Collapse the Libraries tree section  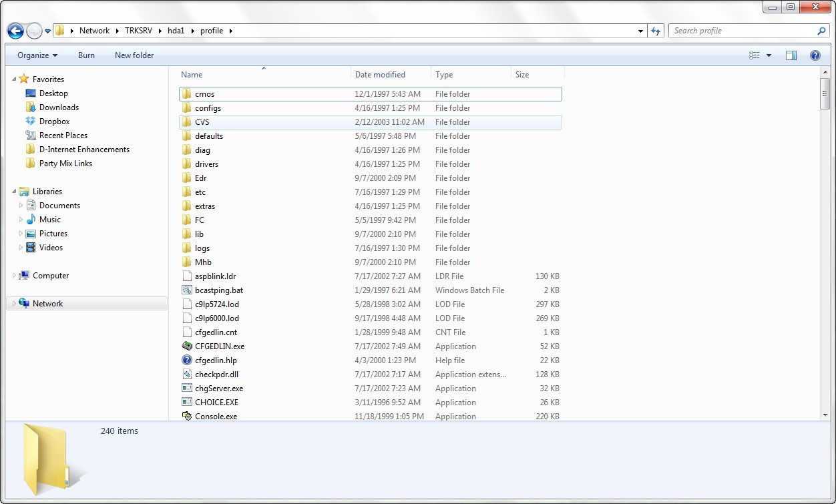coord(15,192)
